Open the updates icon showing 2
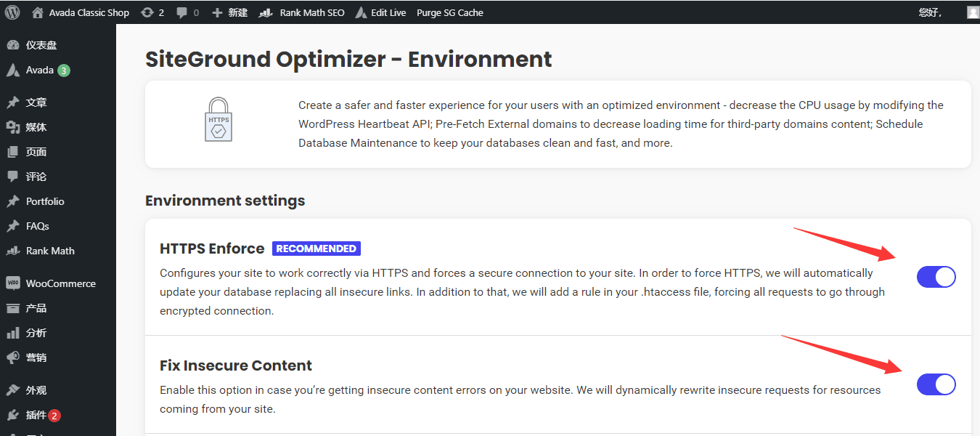Image resolution: width=980 pixels, height=436 pixels. pos(152,12)
